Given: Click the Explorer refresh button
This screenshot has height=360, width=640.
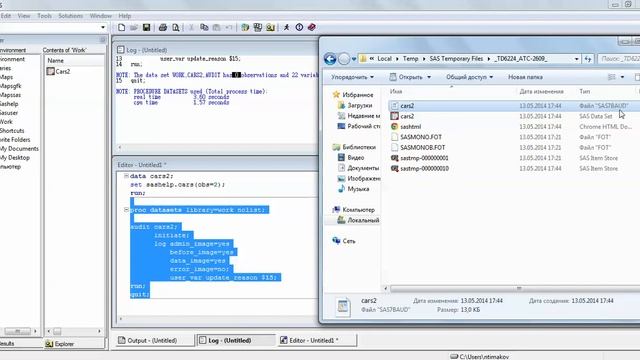Looking at the screenshot, I should (588, 59).
